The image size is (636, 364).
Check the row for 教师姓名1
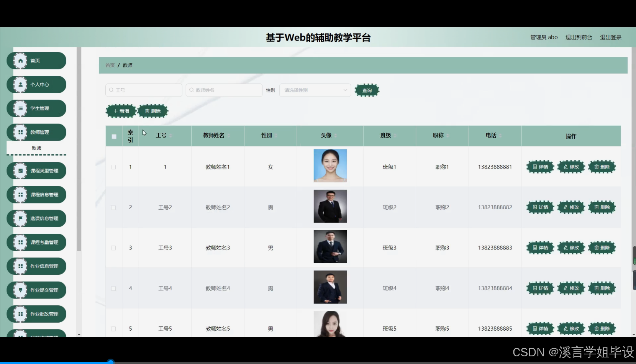click(x=113, y=167)
